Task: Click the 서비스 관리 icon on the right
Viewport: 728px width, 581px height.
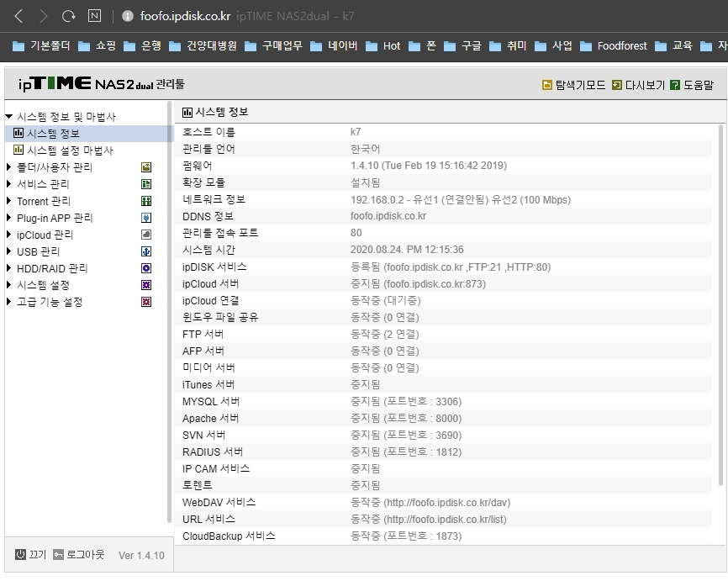Action: click(146, 184)
